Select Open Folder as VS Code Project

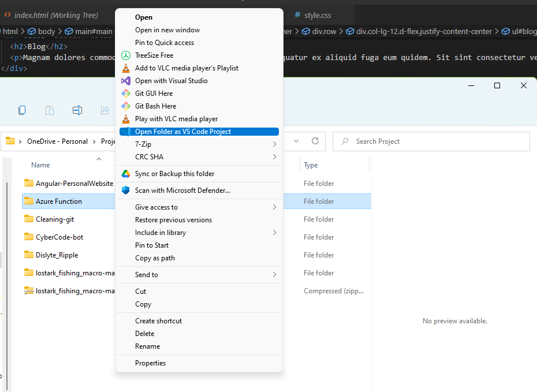(x=199, y=132)
